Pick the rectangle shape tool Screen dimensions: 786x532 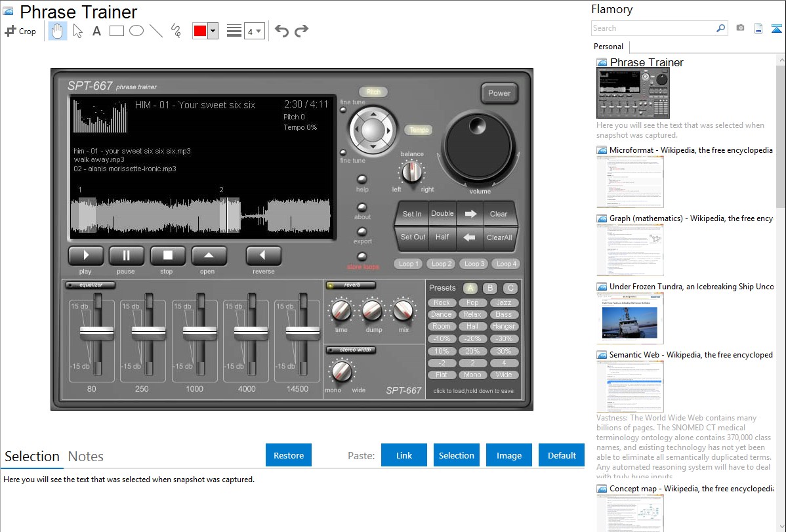click(x=117, y=31)
